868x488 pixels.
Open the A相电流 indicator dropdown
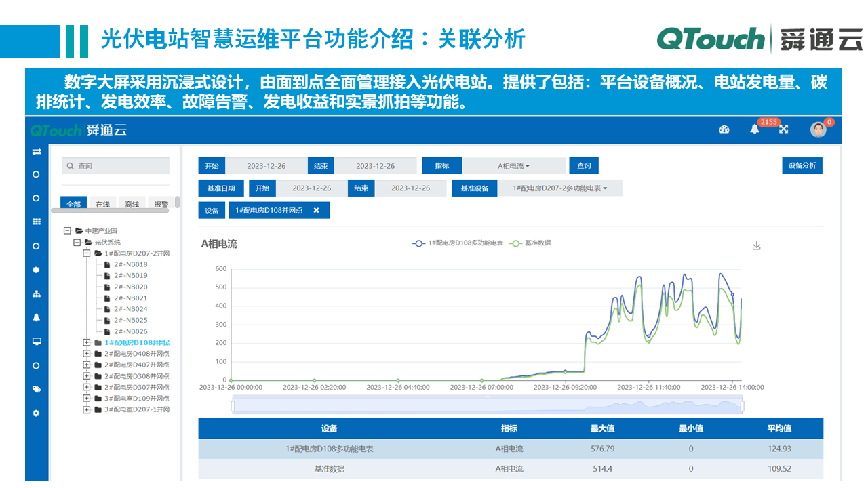coord(513,165)
